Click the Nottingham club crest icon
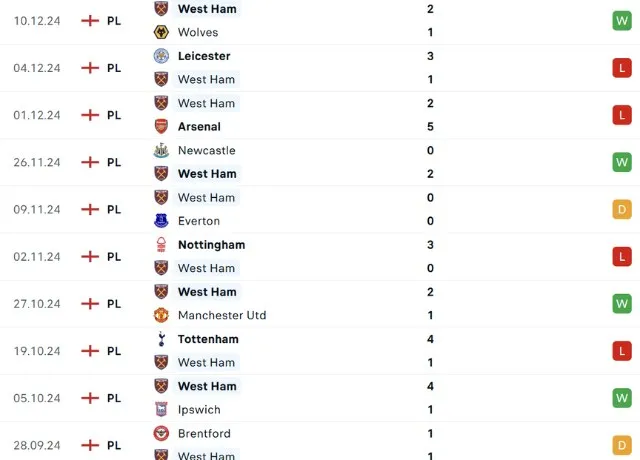The height and width of the screenshot is (460, 640). click(x=161, y=244)
